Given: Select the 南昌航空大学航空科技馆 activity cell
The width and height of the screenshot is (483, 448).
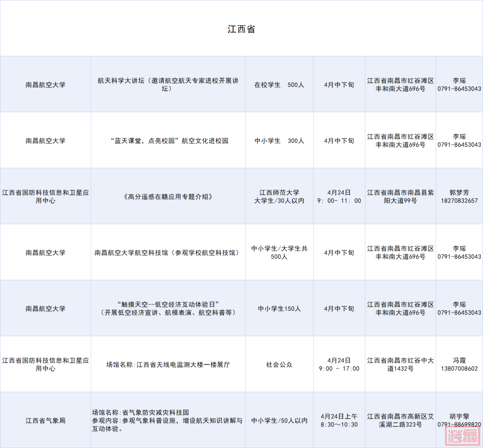Looking at the screenshot, I should click(x=168, y=253).
